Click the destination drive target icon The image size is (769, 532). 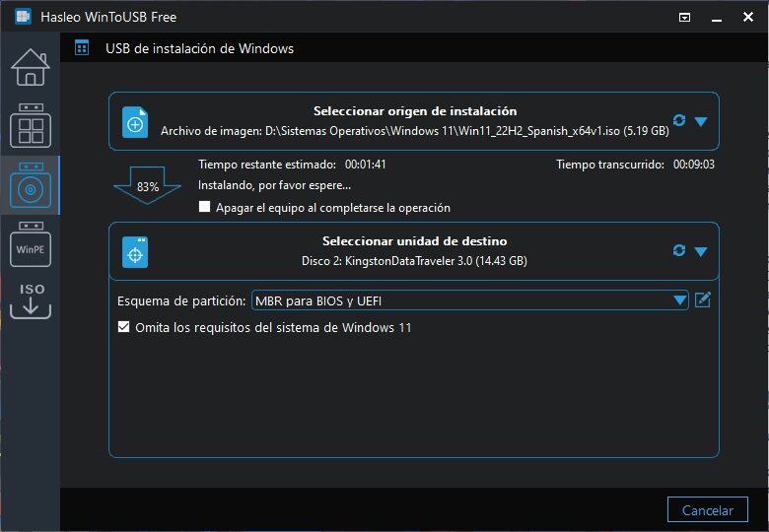(135, 252)
